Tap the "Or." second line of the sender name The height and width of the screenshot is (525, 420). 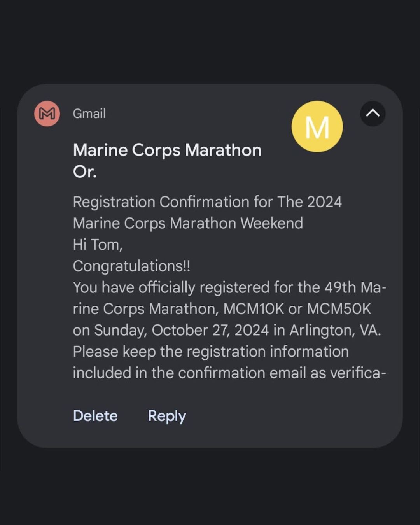85,171
